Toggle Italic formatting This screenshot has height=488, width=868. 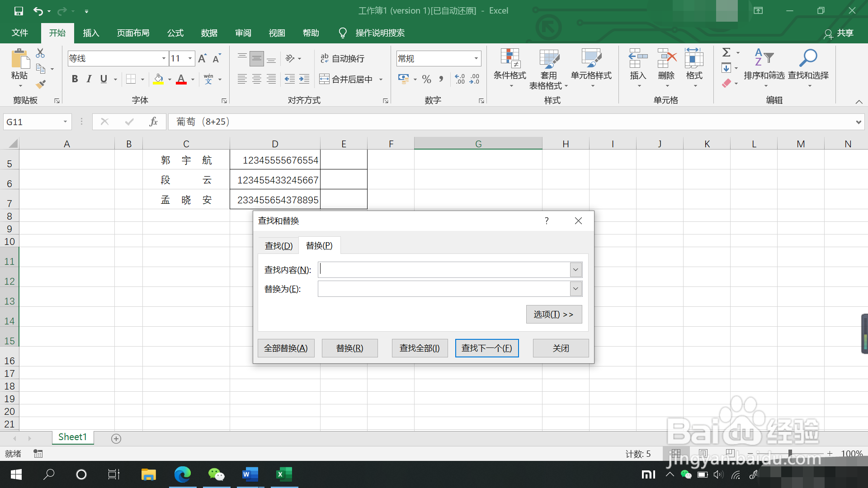coord(89,79)
